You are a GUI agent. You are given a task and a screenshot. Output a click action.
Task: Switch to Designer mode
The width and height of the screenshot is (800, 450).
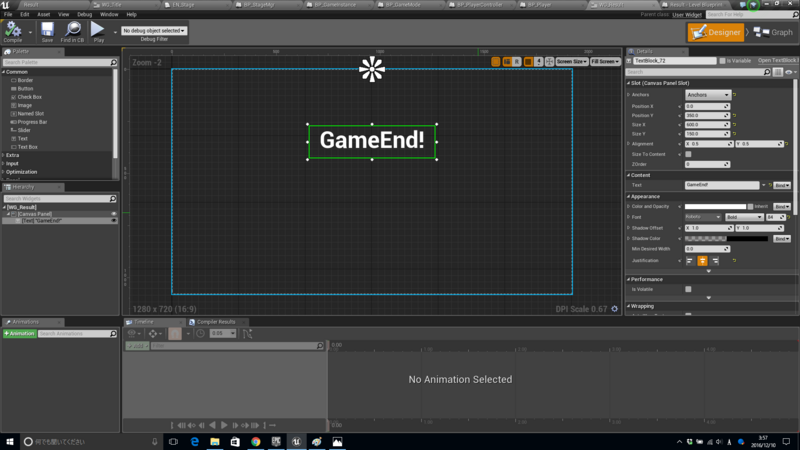point(716,32)
